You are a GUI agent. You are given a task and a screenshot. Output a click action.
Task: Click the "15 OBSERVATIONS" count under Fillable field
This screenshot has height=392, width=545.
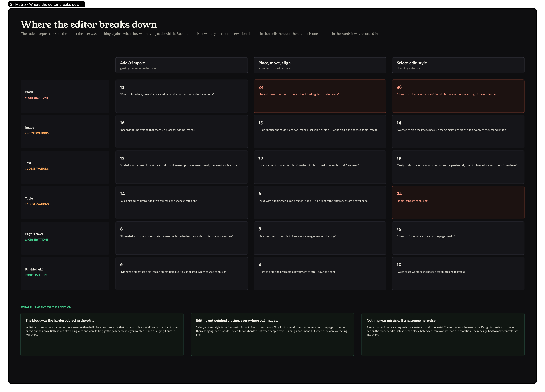[x=37, y=275]
